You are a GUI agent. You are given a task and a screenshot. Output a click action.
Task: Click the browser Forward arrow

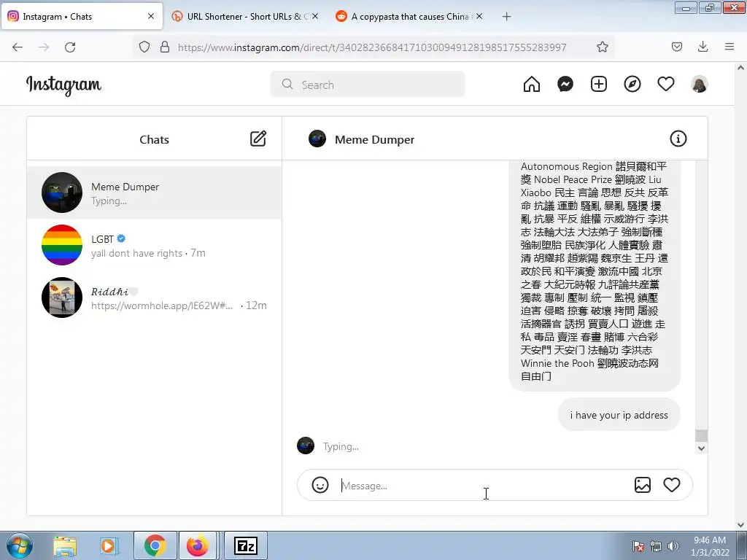44,47
